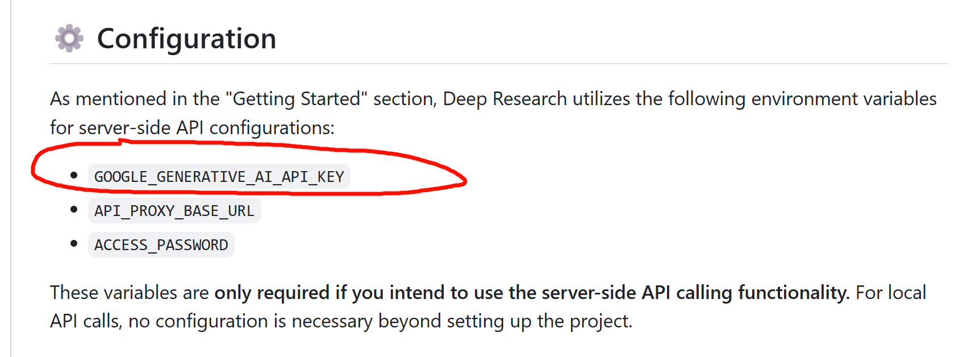Click the ACCESS_PASSWORD code label
980x357 pixels.
point(161,245)
